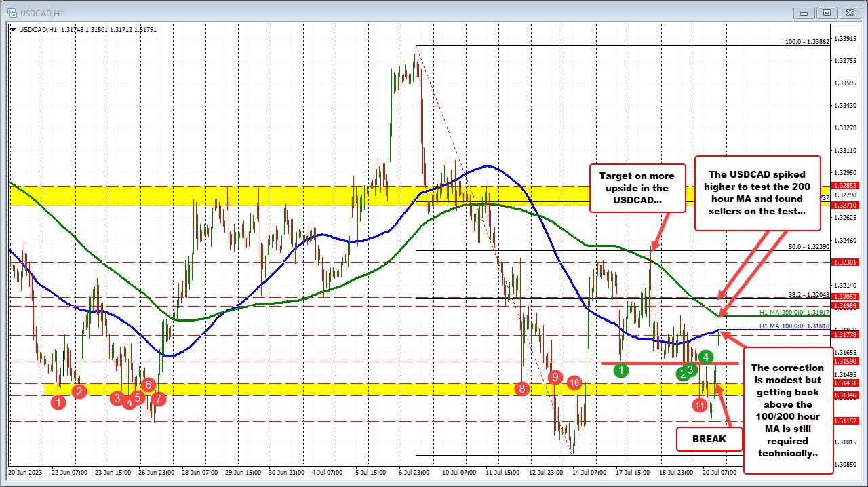Click the BREAK annotation box
This screenshot has width=868, height=487.
(709, 439)
